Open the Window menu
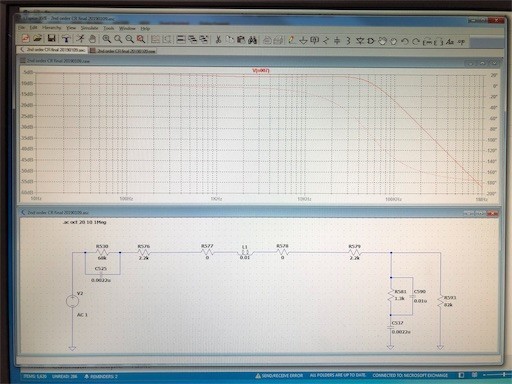Viewport: 512px width, 384px height. tap(127, 28)
